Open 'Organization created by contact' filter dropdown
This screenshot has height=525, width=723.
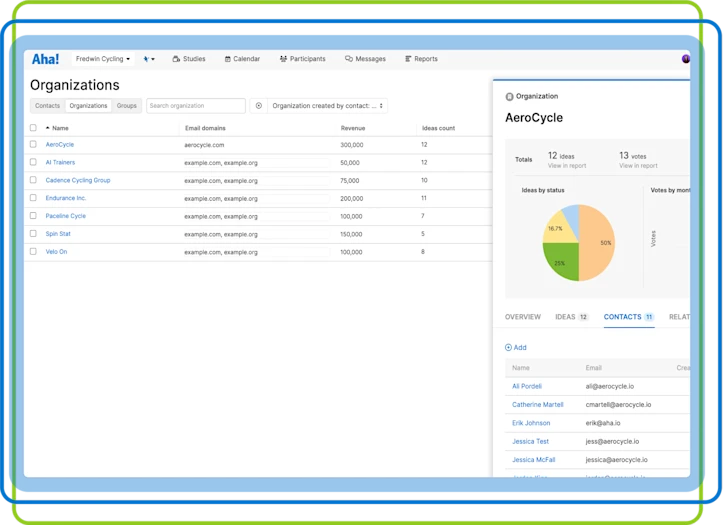[327, 106]
